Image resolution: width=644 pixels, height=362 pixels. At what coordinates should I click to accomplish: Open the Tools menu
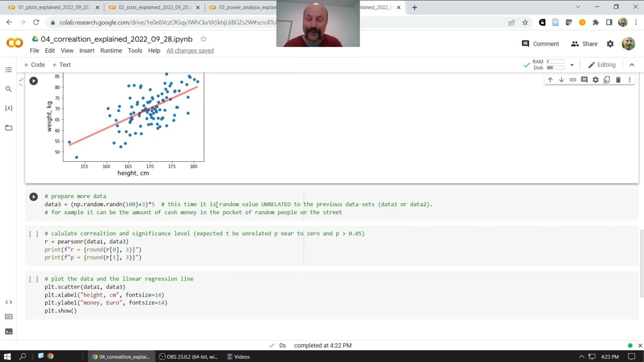[x=135, y=51]
